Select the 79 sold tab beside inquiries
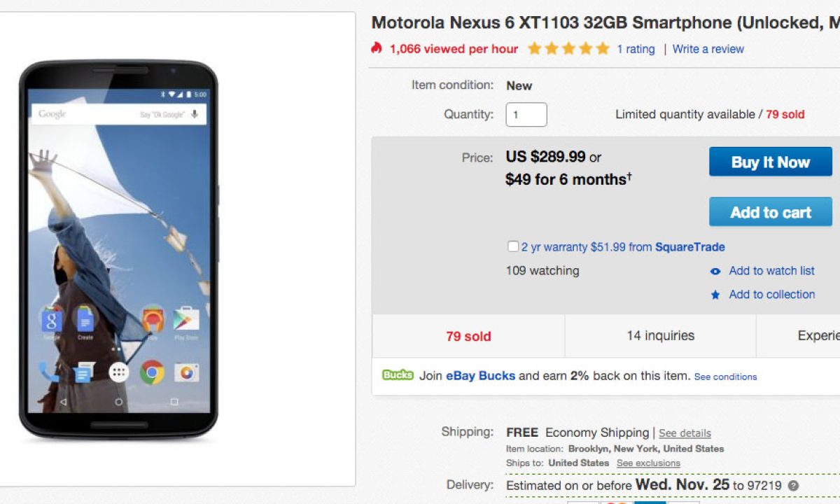This screenshot has width=840, height=504. point(468,336)
